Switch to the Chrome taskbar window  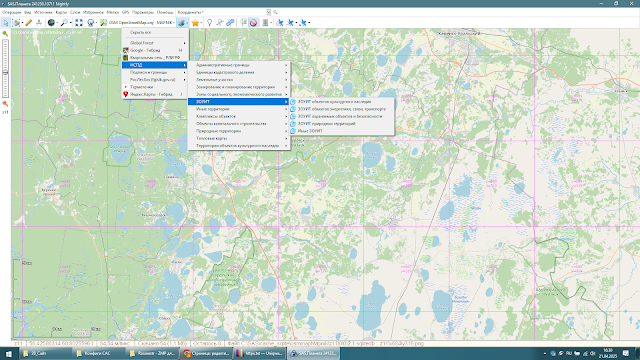206,353
